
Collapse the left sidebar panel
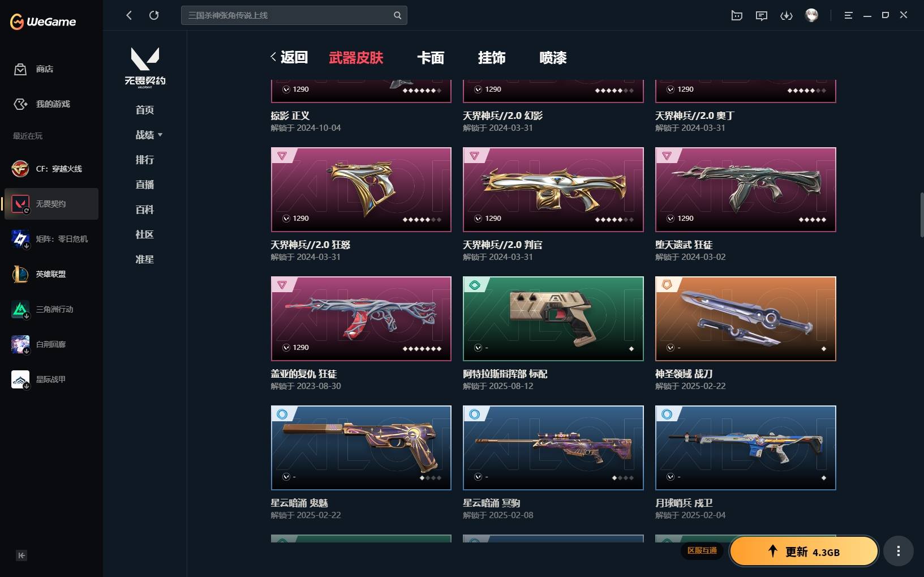[x=22, y=555]
